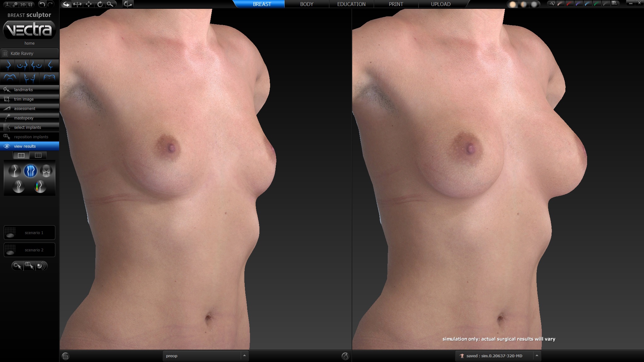This screenshot has height=362, width=644.
Task: Expand the preop image dropdown
Action: pyautogui.click(x=244, y=356)
